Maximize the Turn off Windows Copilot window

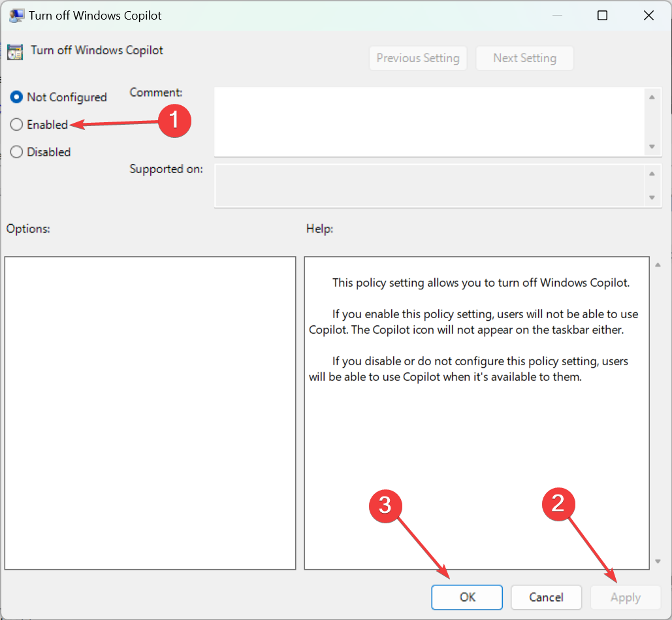point(602,16)
